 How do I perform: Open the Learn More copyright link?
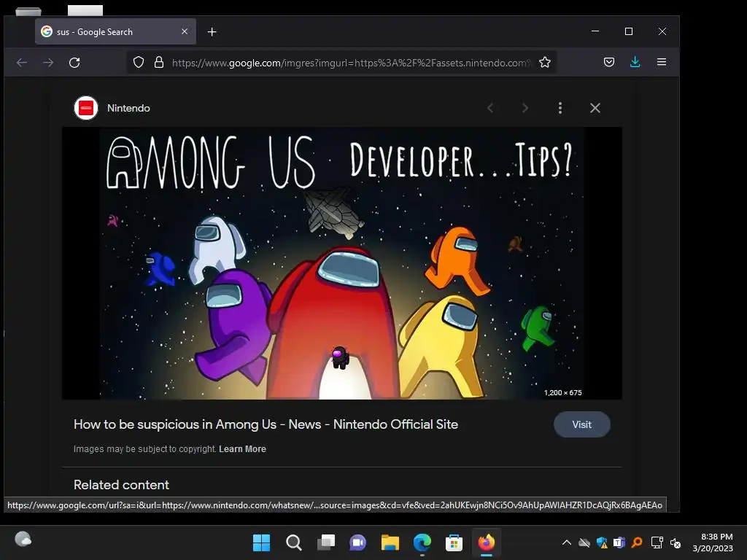[x=242, y=449]
